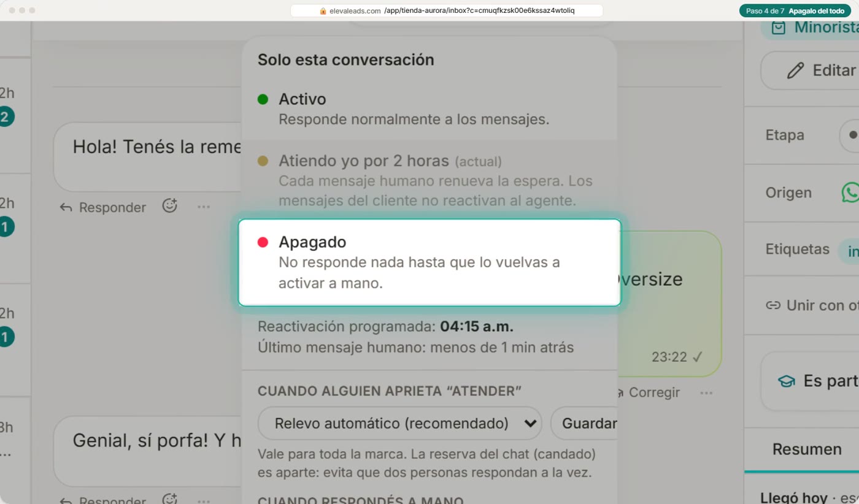
Task: Select the Activo option
Action: point(429,109)
